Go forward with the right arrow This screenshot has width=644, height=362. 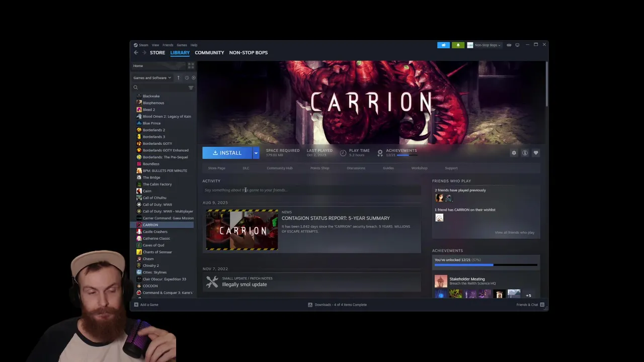[144, 52]
